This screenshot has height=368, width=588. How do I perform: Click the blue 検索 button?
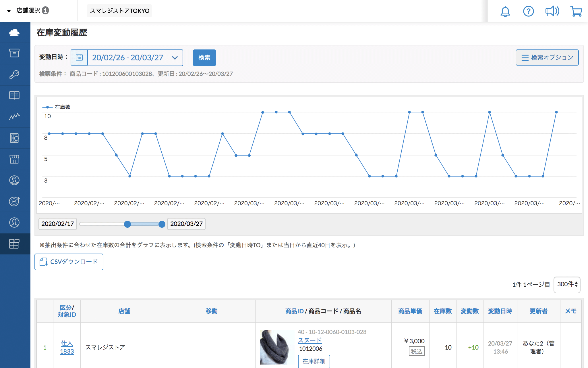click(x=204, y=57)
